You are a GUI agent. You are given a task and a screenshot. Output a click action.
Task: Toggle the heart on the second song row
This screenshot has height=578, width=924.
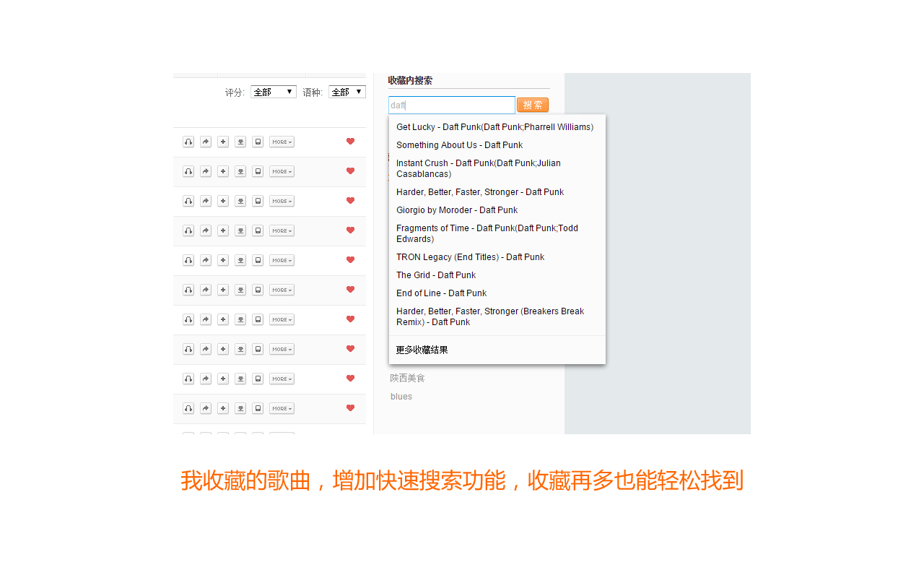[351, 171]
